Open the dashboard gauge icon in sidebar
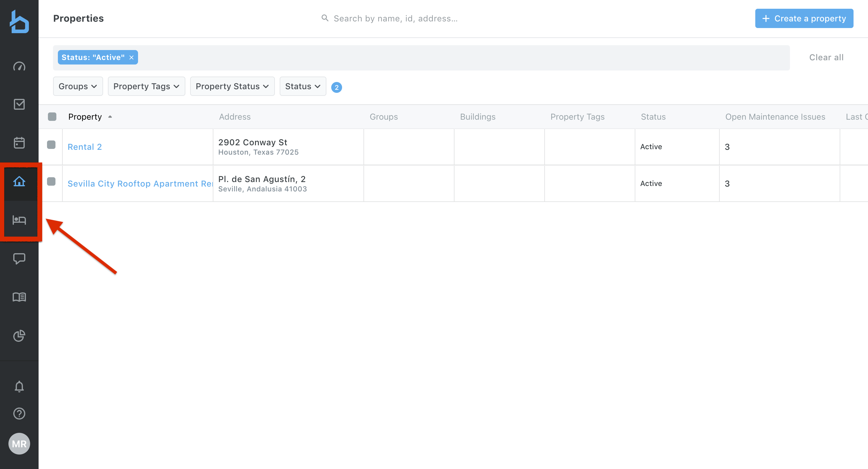 click(19, 66)
